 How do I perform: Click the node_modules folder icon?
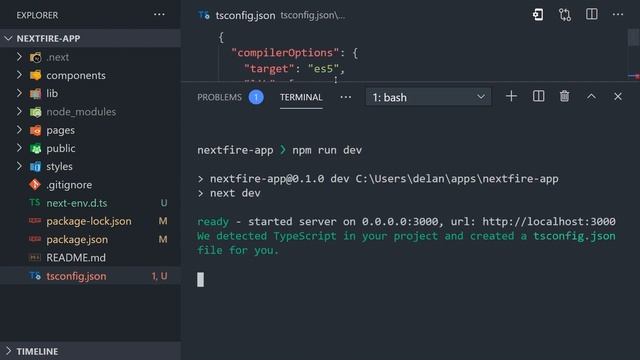click(36, 112)
